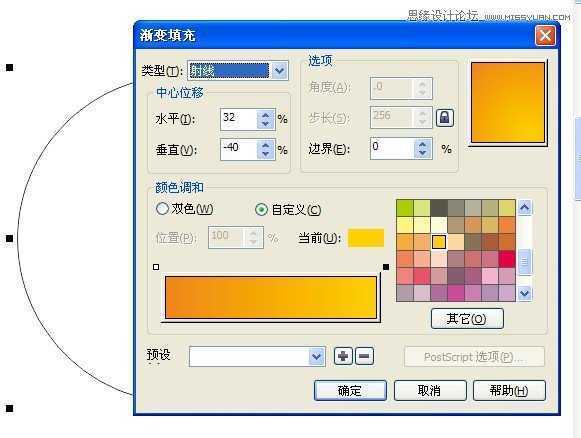Viewport: 581px width, 438px height.
Task: Click the step lock icon
Action: click(x=445, y=118)
